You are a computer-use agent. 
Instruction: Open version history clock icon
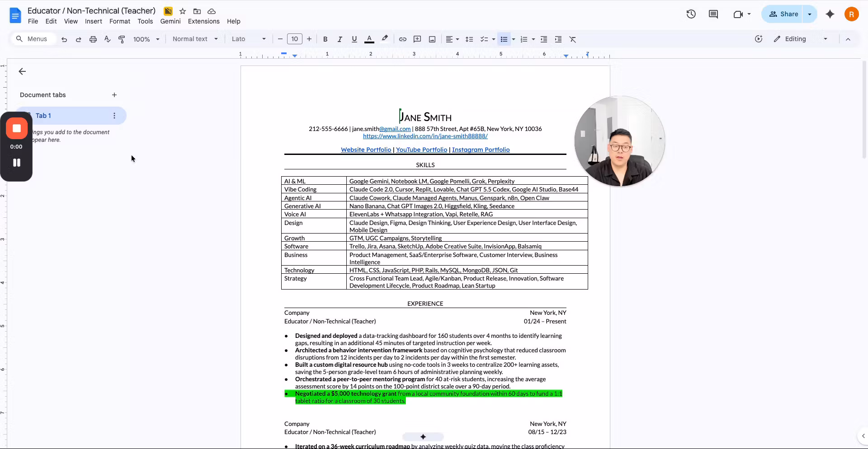(691, 14)
